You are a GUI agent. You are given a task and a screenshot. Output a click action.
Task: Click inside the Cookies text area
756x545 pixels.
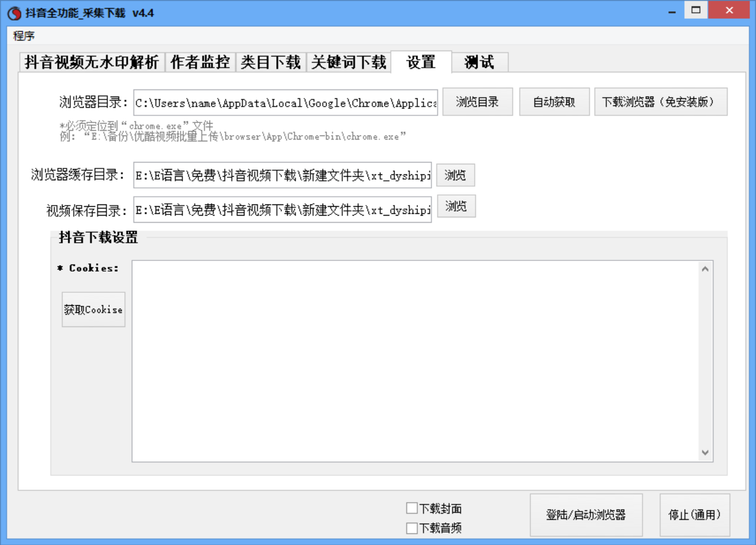[415, 361]
